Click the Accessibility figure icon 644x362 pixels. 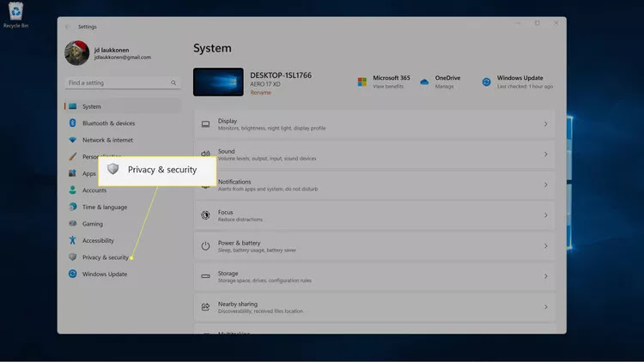tap(73, 240)
